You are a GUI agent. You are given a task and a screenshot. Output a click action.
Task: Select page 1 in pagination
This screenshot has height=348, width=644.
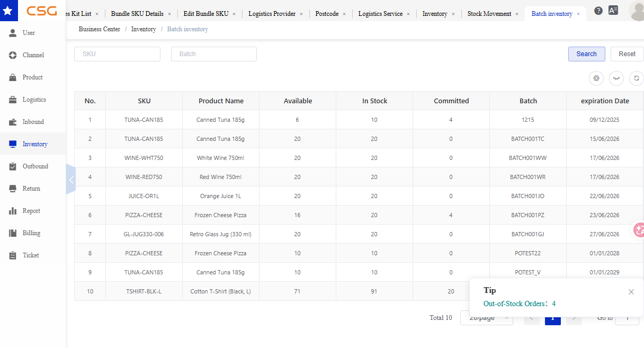click(x=553, y=318)
